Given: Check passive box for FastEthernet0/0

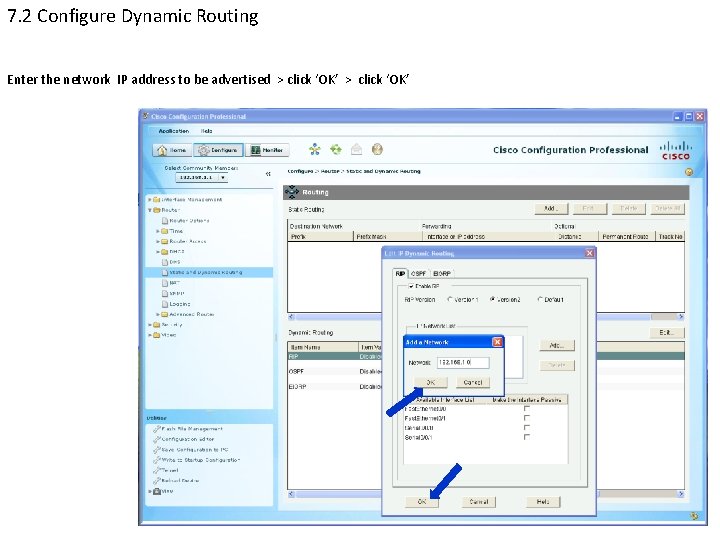Looking at the screenshot, I should click(x=527, y=408).
